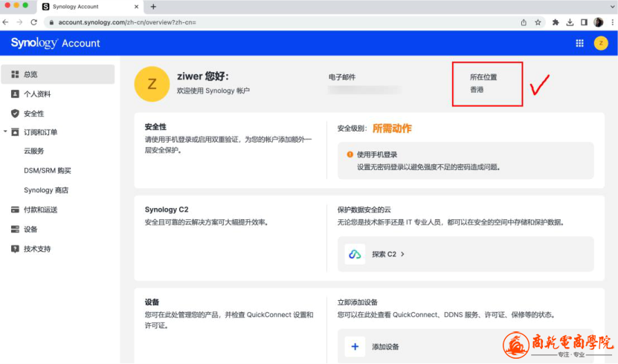Select 订阅和订单 in the sidebar
The width and height of the screenshot is (618, 364).
coord(40,132)
